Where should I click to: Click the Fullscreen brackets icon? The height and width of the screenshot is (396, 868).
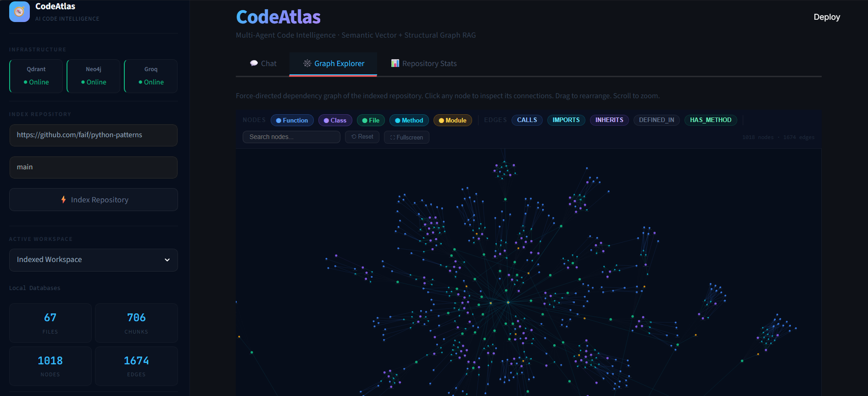(x=393, y=137)
